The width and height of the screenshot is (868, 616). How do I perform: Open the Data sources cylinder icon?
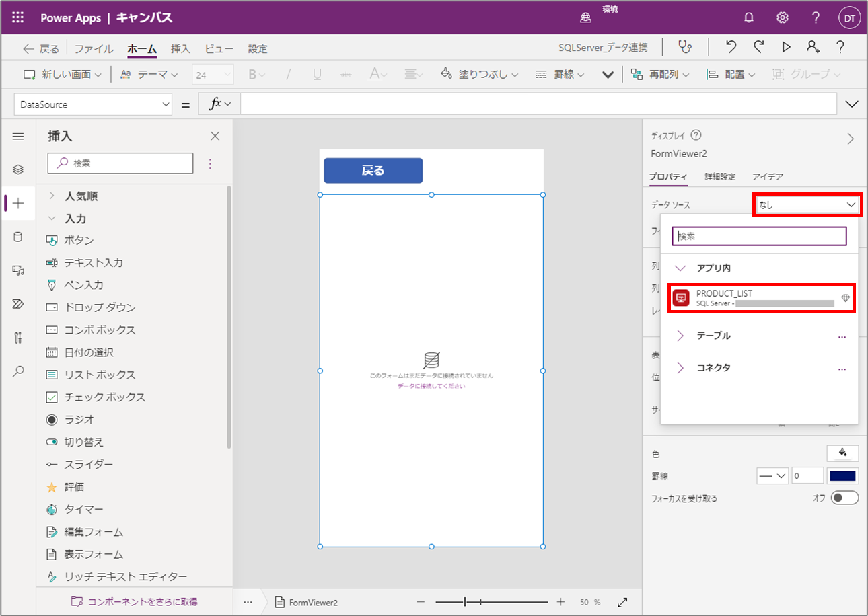(x=18, y=237)
